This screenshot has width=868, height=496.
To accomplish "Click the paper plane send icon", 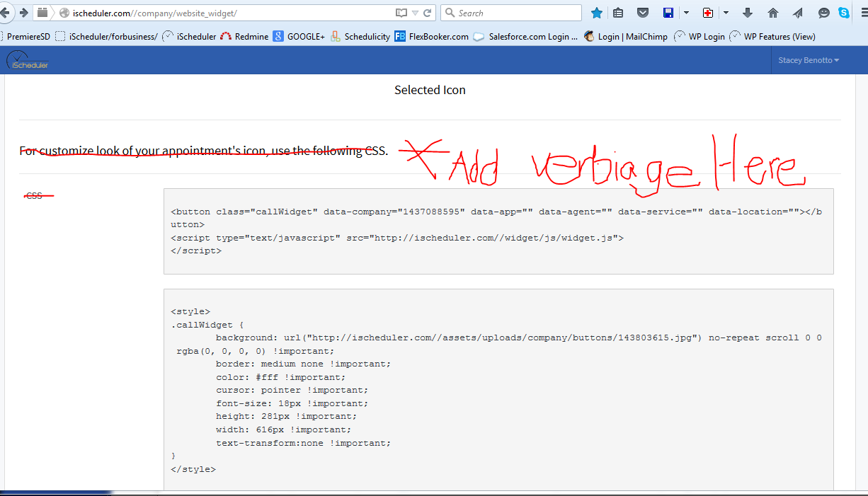I will (x=798, y=13).
